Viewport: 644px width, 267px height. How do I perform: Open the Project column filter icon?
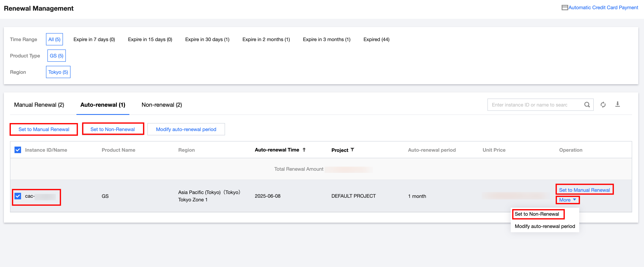[x=352, y=150]
